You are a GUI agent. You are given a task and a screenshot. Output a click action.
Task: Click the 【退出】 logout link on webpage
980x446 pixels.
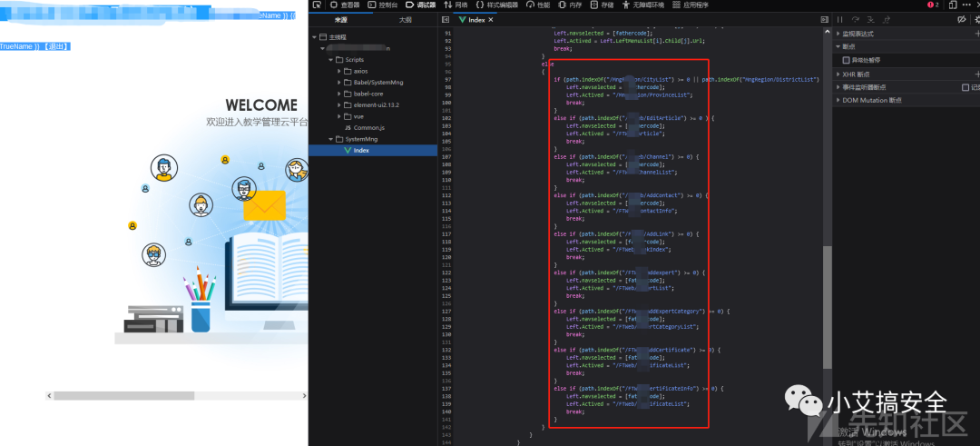click(x=56, y=47)
